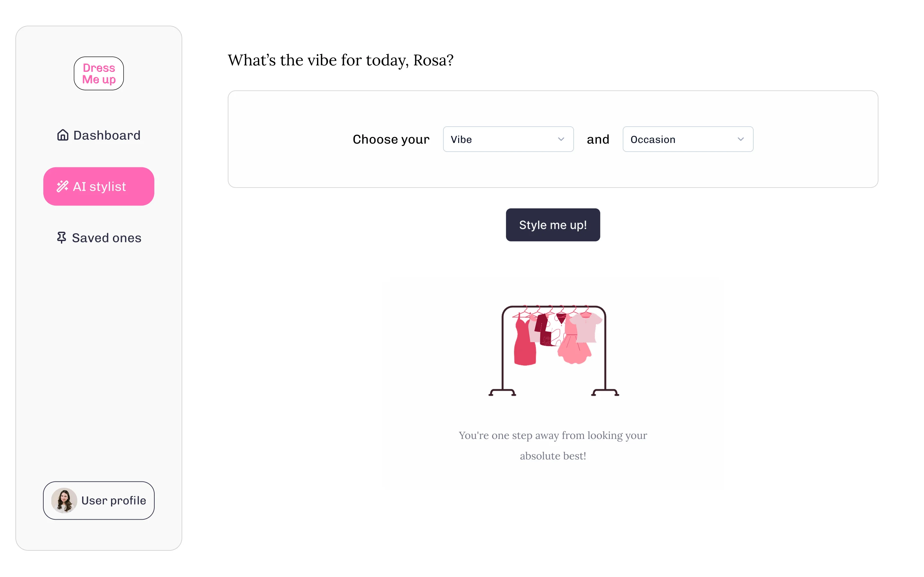
Task: Click the Dress Me up logo
Action: point(99,73)
